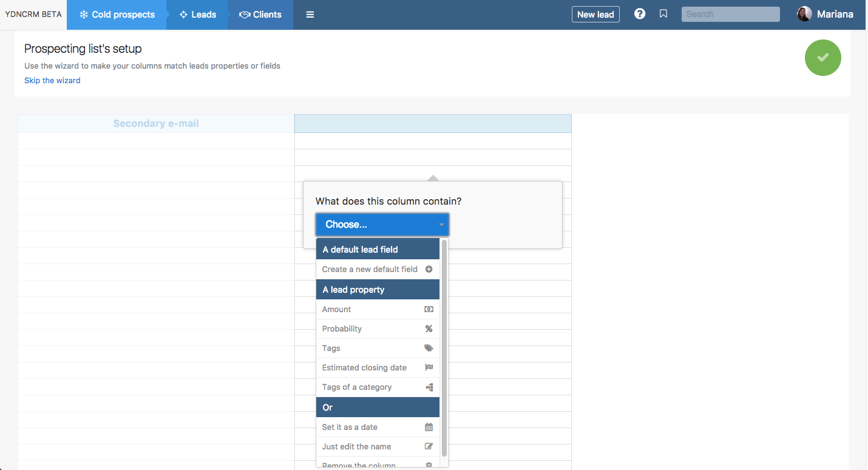Click the help question mark icon
This screenshot has width=868, height=470.
(640, 14)
